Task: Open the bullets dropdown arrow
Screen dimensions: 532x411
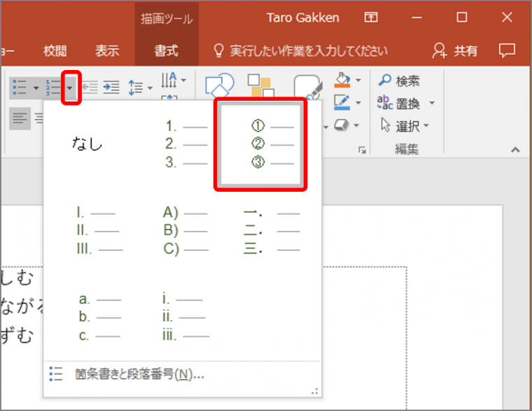Action: pos(36,88)
